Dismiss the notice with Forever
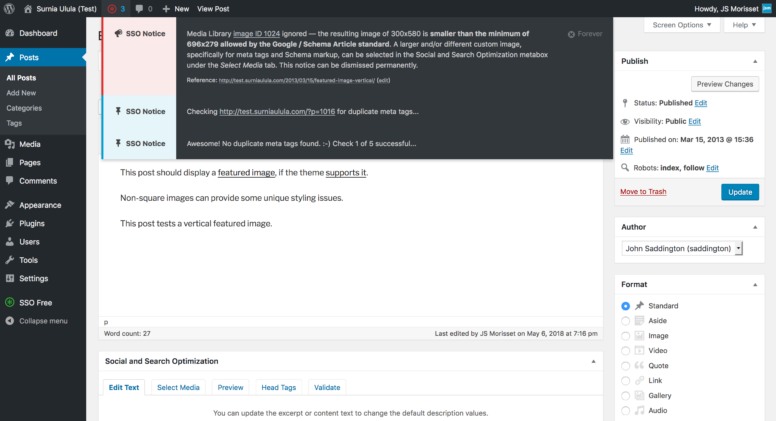776x421 pixels. [585, 34]
